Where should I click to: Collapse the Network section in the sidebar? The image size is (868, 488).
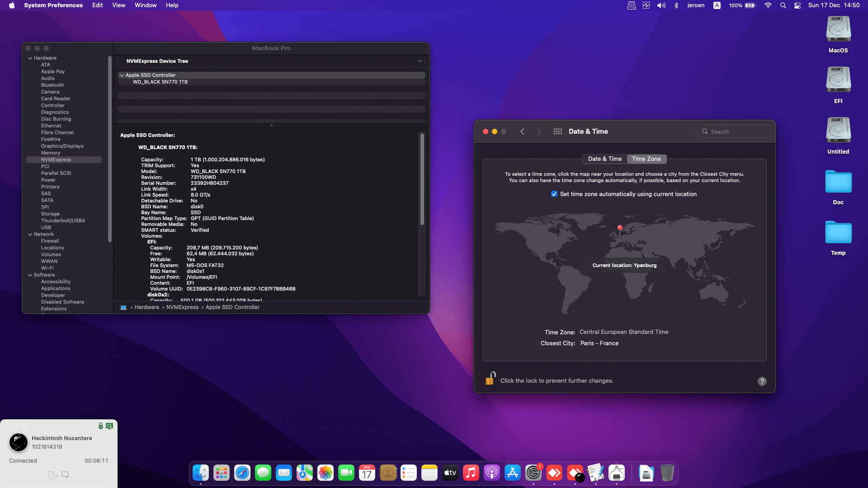[x=30, y=234]
